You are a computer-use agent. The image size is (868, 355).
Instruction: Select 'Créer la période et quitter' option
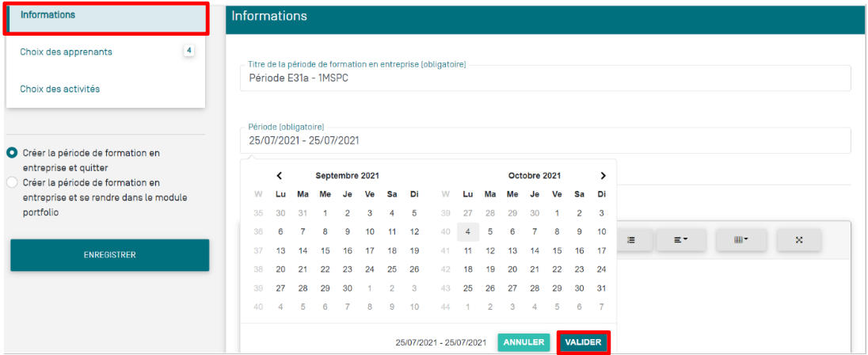click(x=12, y=153)
